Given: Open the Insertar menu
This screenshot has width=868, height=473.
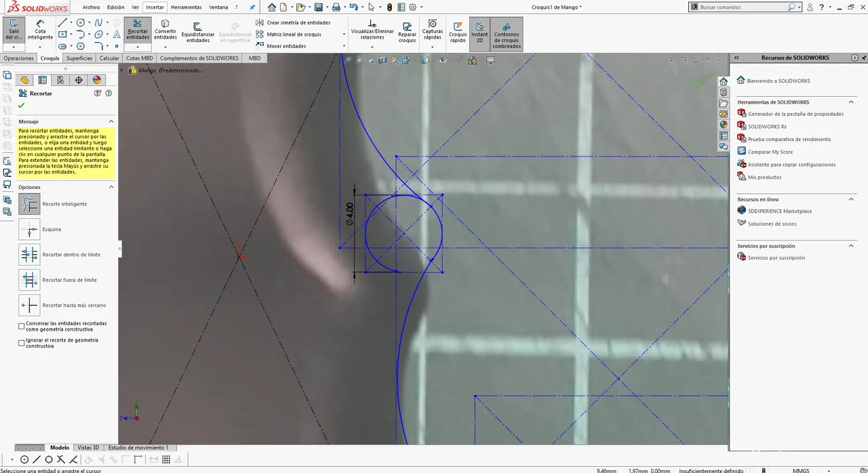Looking at the screenshot, I should pos(155,7).
